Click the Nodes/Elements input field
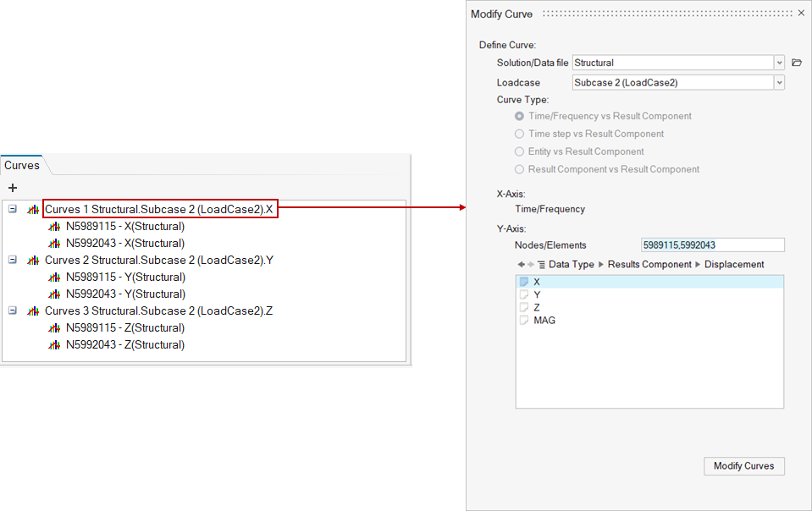 click(712, 245)
